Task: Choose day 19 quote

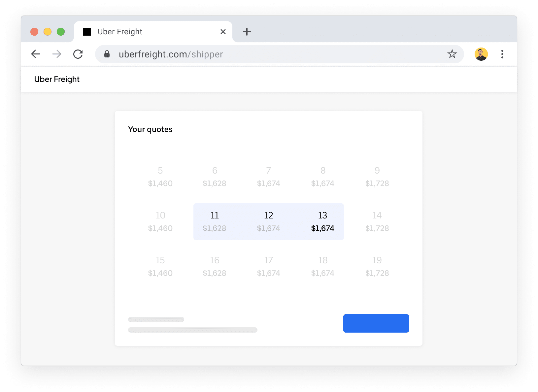Action: pos(377,267)
